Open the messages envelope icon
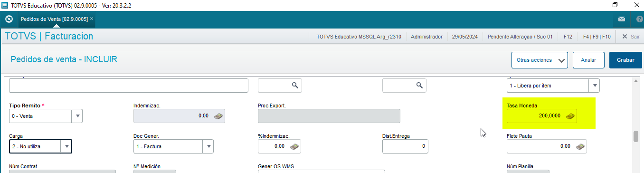Image resolution: width=644 pixels, height=173 pixels. pyautogui.click(x=622, y=19)
